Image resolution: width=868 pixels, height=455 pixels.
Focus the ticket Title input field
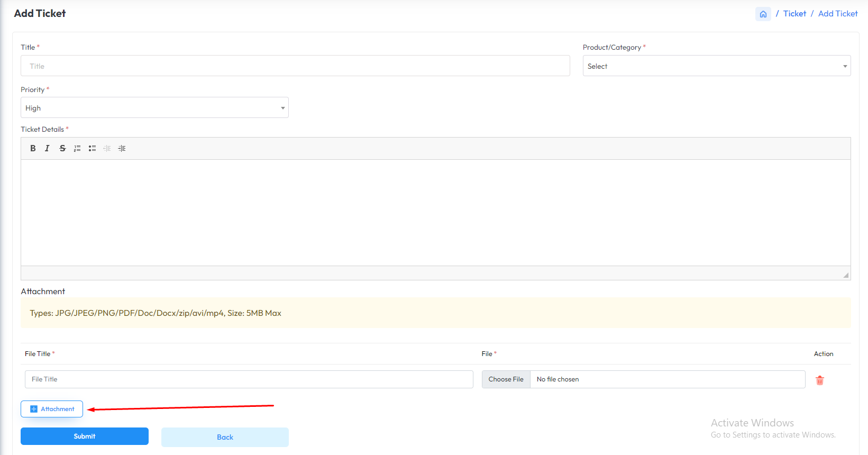(295, 66)
